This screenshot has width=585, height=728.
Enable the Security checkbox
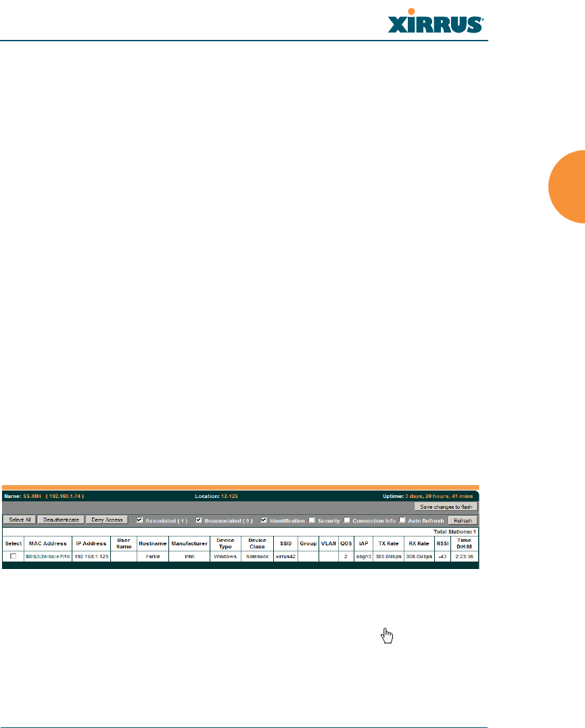click(312, 520)
